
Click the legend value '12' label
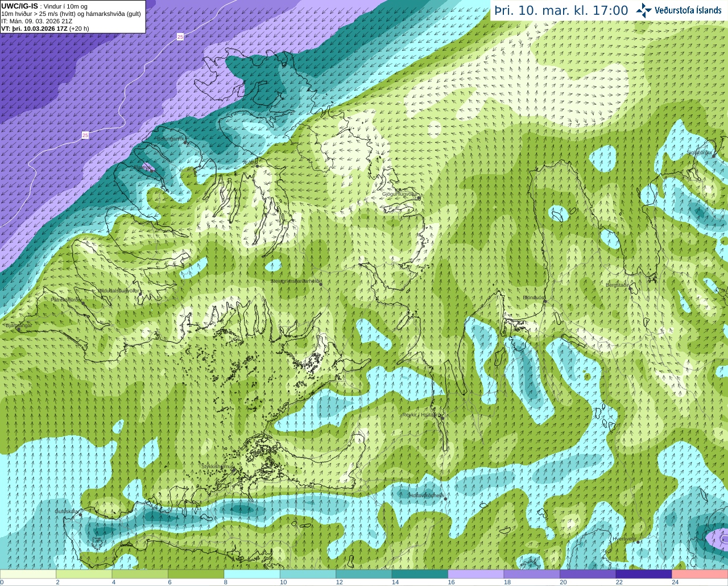(339, 582)
